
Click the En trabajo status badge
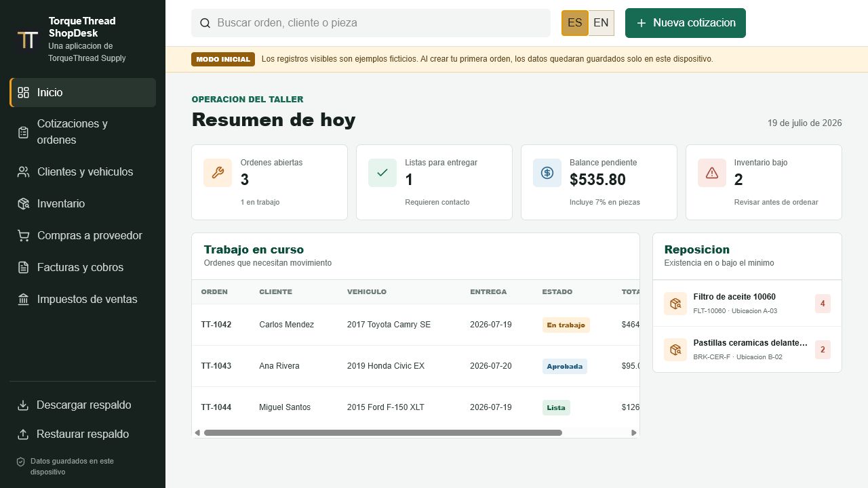click(x=566, y=325)
